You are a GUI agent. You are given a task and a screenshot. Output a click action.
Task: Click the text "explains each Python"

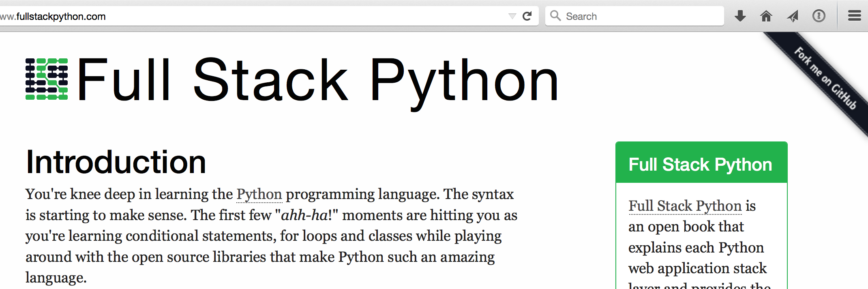696,248
